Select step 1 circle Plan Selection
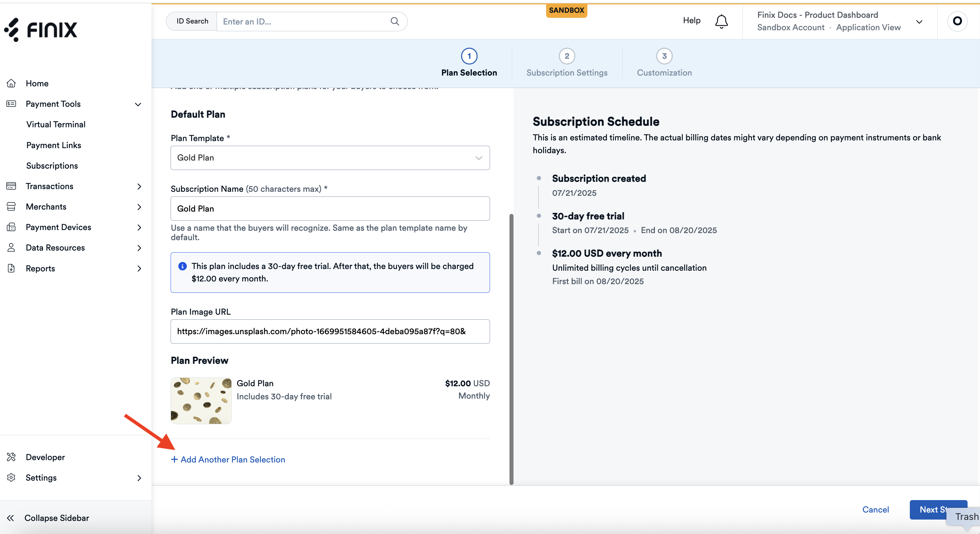This screenshot has width=980, height=534. [x=469, y=56]
